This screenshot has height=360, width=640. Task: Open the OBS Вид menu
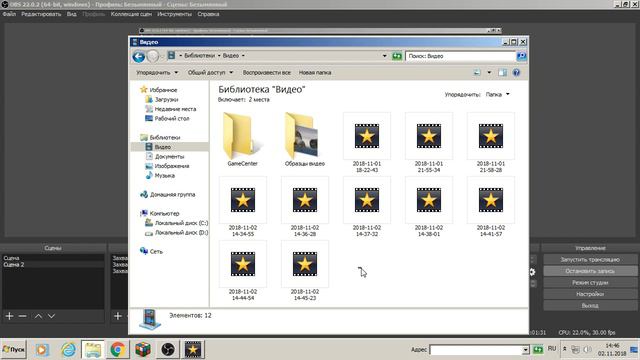pos(71,14)
